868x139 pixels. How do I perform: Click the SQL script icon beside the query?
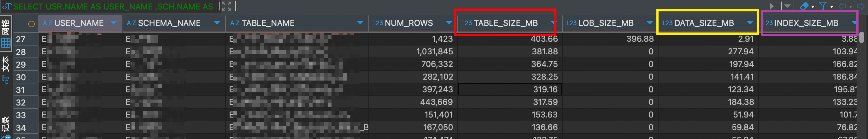[x=7, y=6]
